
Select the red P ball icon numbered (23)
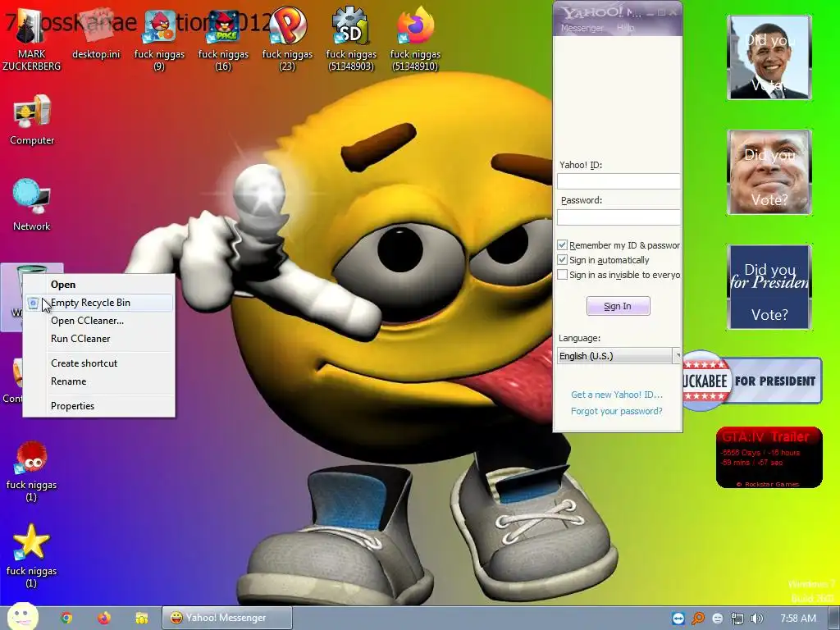tap(287, 39)
